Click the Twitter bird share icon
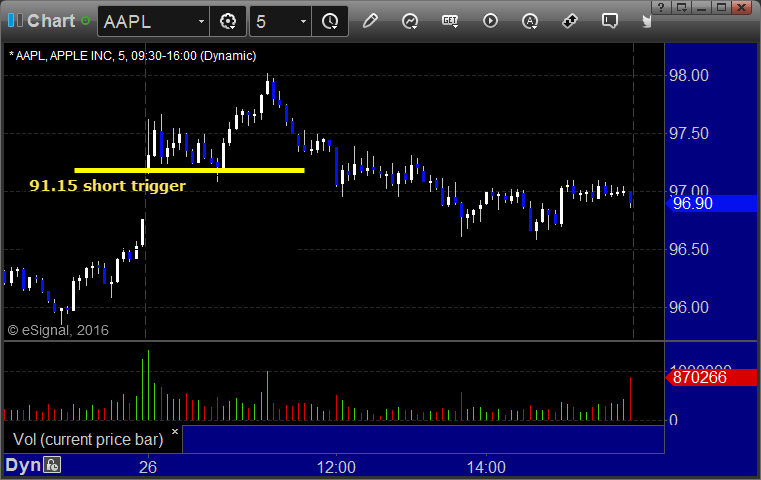The image size is (761, 480). (646, 21)
